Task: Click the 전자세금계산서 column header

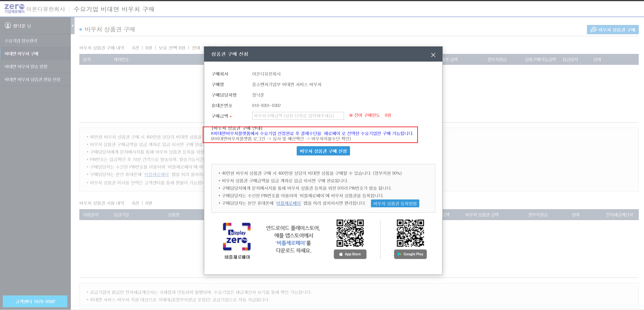Action: 619,215
